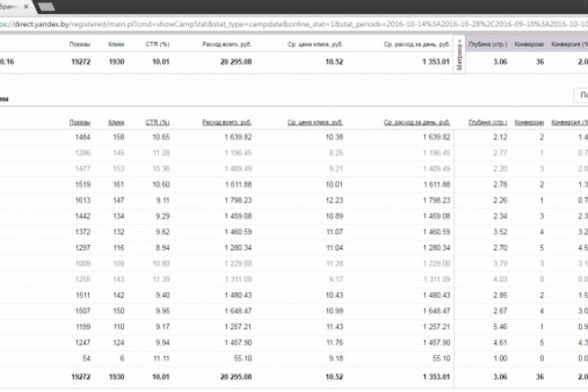The image size is (588, 392).
Task: Select the depth value 4.61
Action: [x=501, y=342]
